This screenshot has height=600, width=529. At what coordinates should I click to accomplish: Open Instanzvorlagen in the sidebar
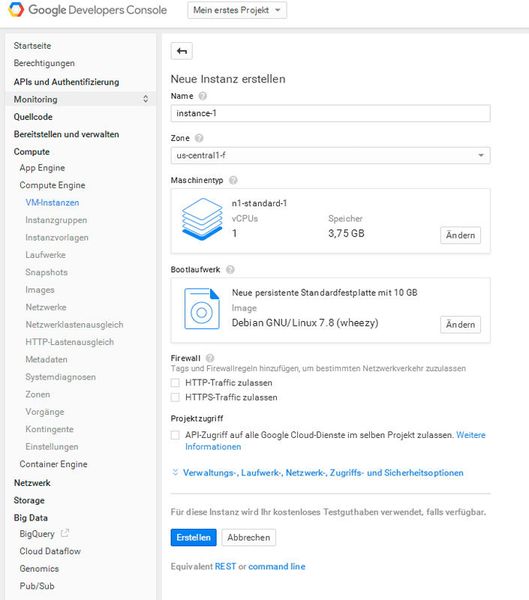tap(57, 238)
